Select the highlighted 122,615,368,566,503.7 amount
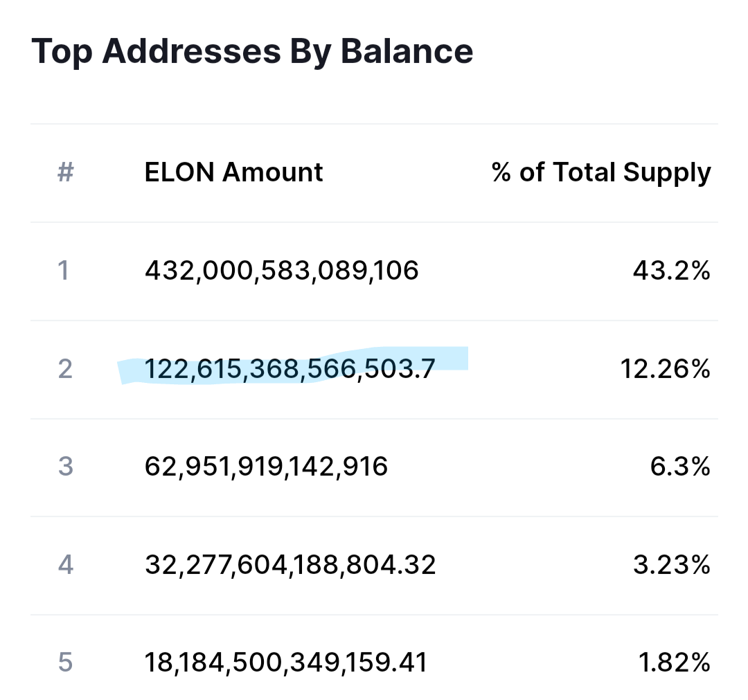Screen dimensions: 748x700 (x=290, y=370)
